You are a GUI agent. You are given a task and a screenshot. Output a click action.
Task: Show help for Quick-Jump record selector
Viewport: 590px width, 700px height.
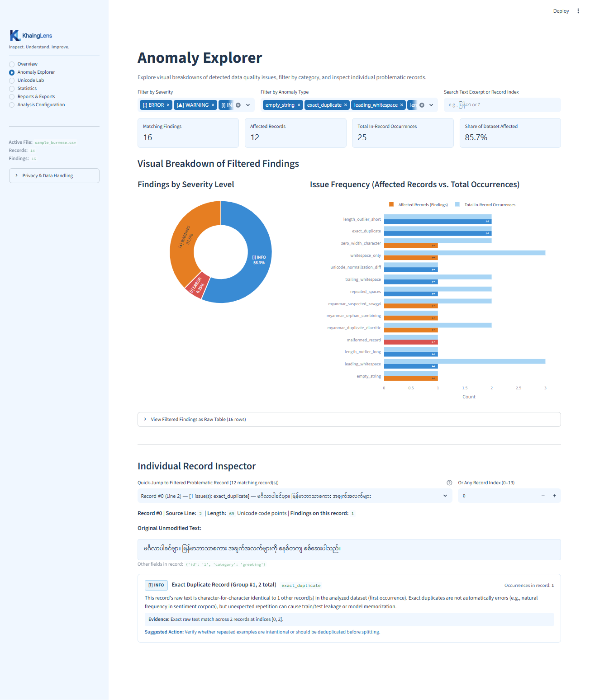click(x=449, y=482)
